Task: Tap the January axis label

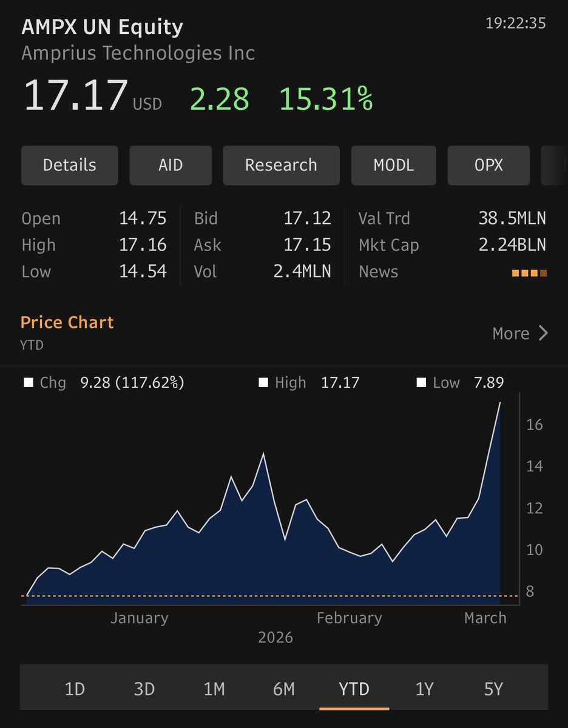Action: pos(140,618)
